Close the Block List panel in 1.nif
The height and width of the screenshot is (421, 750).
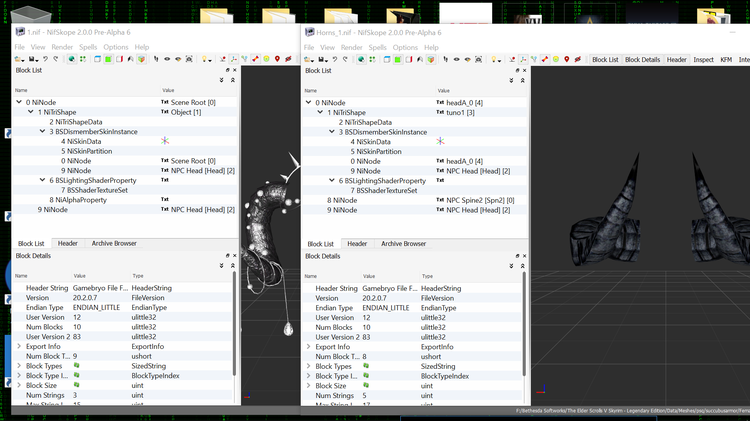point(234,70)
